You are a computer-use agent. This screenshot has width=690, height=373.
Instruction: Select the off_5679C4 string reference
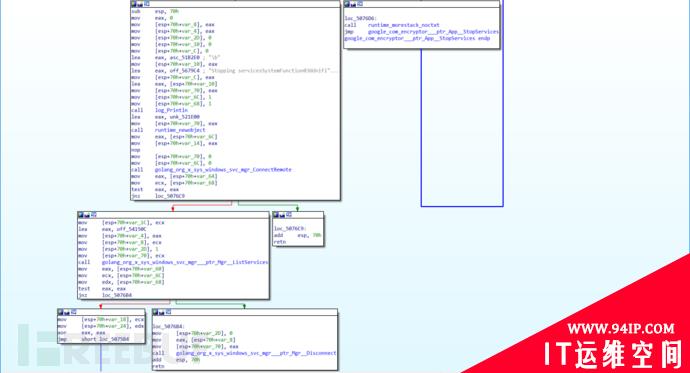pos(184,70)
